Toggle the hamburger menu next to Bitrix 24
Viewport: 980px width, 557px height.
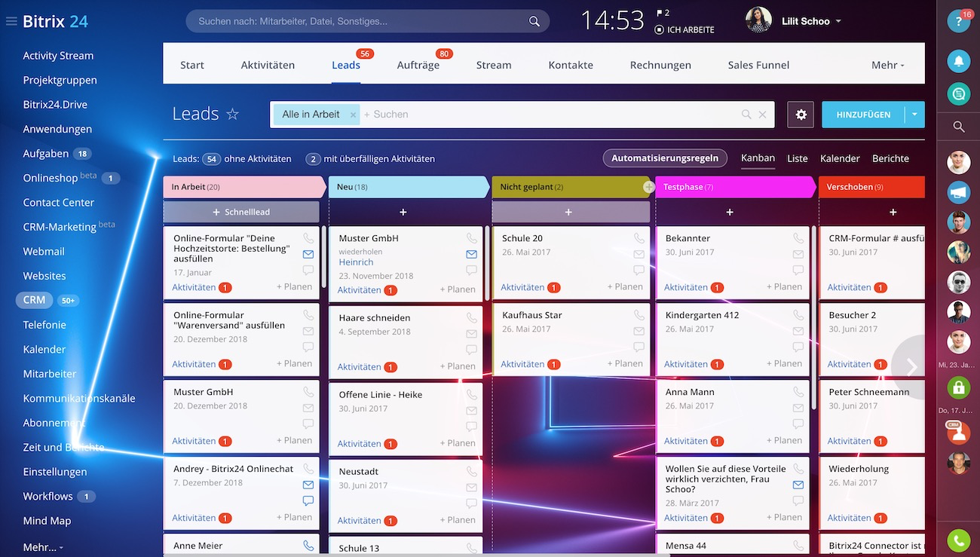pyautogui.click(x=11, y=22)
